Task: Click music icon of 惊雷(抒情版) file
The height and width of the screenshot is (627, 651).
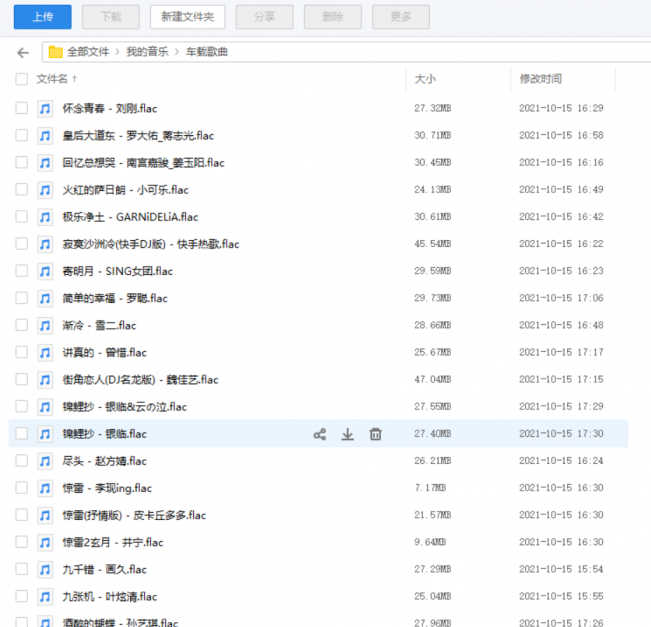Action: tap(45, 515)
